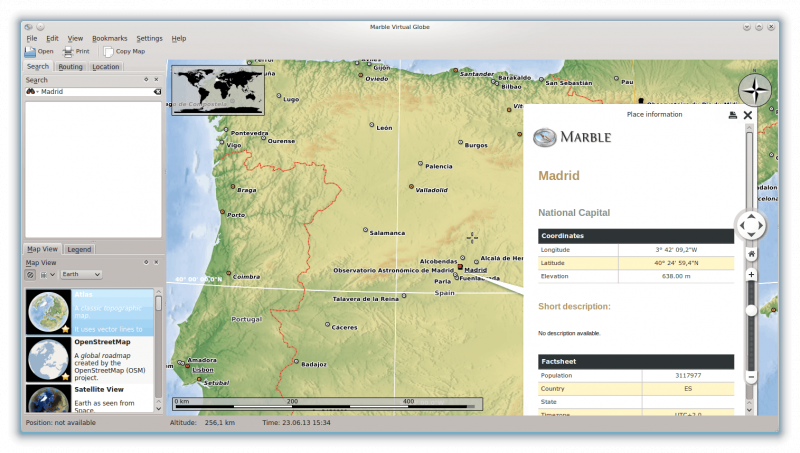Viewport: 800px width, 453px height.
Task: Click the Lisbon city label on map
Action: (x=203, y=370)
